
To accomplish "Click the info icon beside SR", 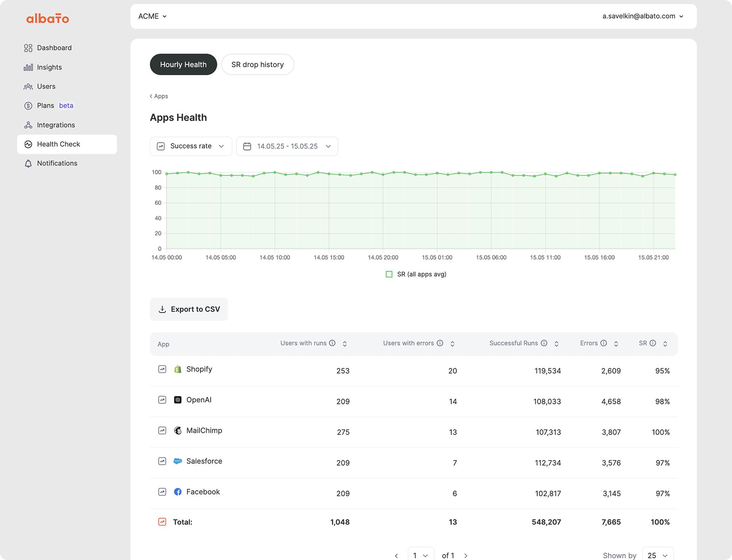I will pos(653,343).
